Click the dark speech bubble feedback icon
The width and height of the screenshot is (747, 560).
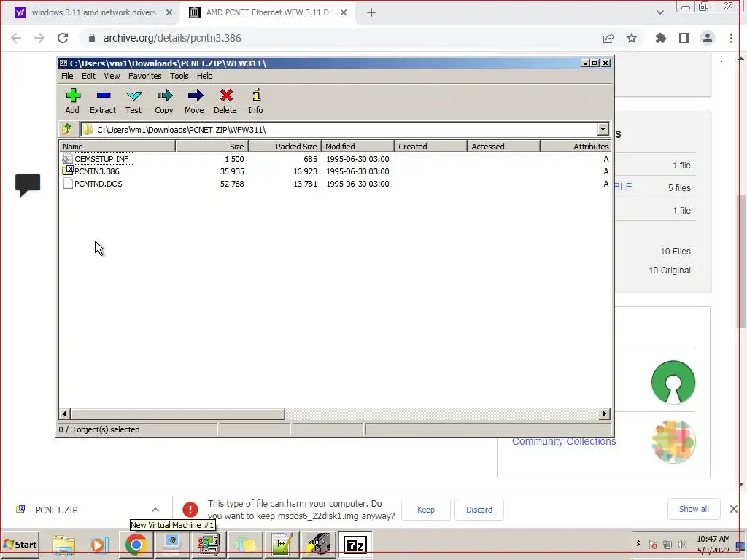tap(28, 184)
